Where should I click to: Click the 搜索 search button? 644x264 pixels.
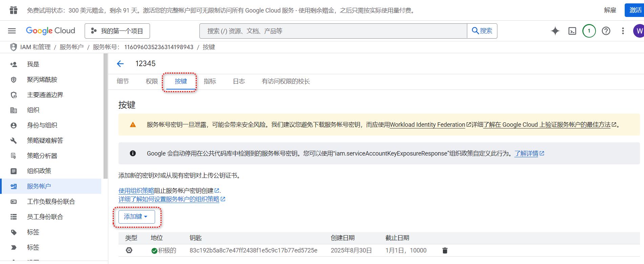[482, 31]
